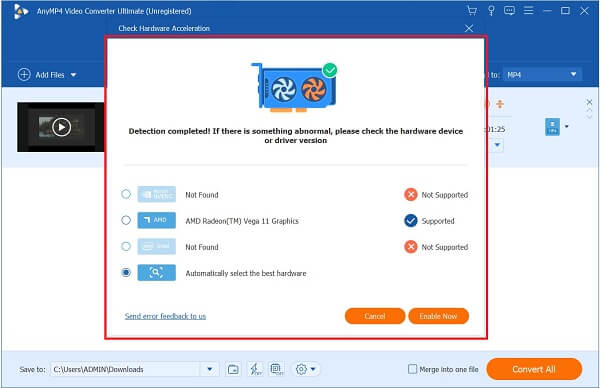600x388 pixels.
Task: Click the Cancel button in dialog
Action: [375, 316]
